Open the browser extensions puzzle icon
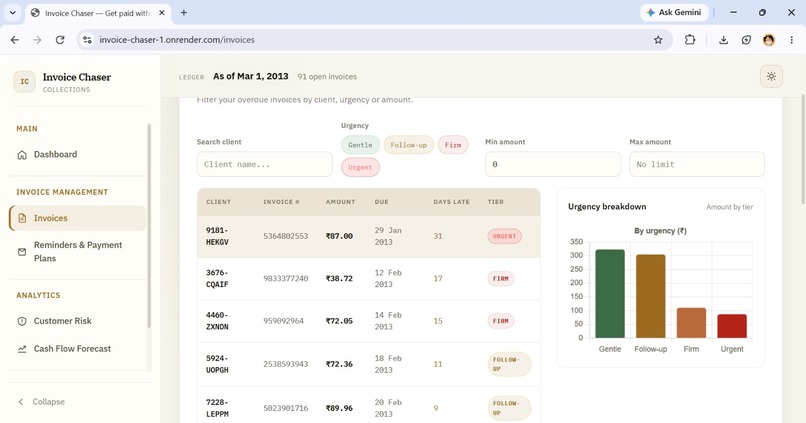This screenshot has height=423, width=806. [x=690, y=40]
